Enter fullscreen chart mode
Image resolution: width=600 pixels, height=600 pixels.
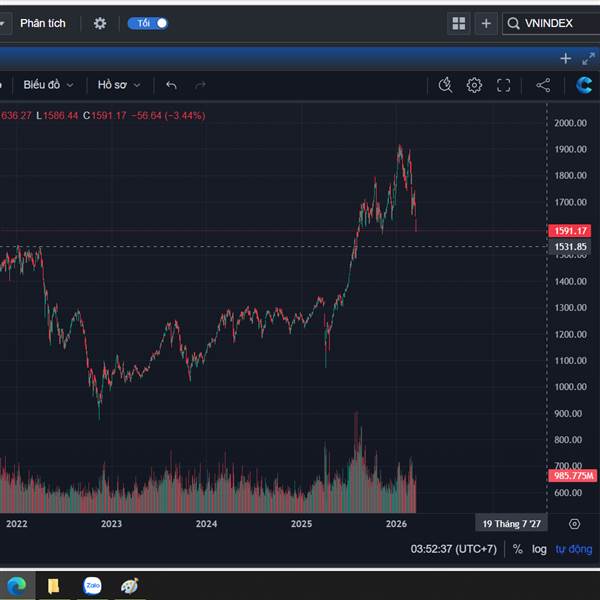click(x=503, y=85)
